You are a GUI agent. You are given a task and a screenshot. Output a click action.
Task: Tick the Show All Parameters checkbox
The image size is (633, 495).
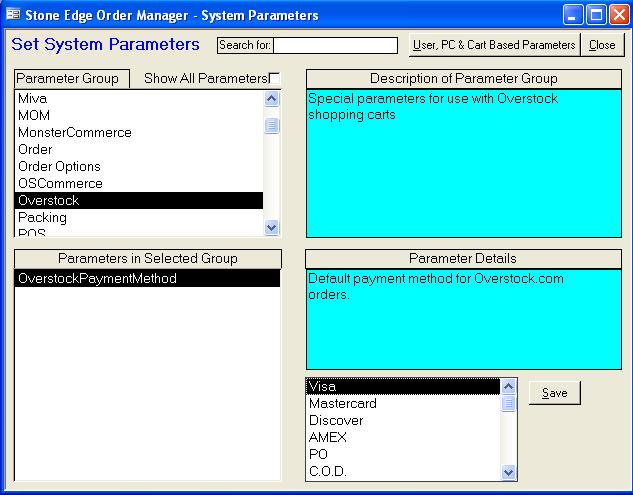274,78
